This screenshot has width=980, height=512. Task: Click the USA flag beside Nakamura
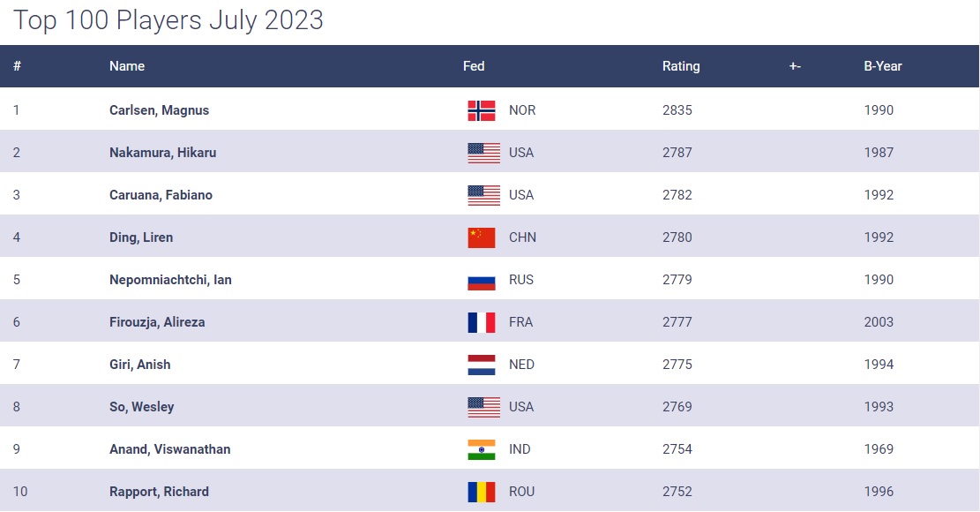(483, 153)
